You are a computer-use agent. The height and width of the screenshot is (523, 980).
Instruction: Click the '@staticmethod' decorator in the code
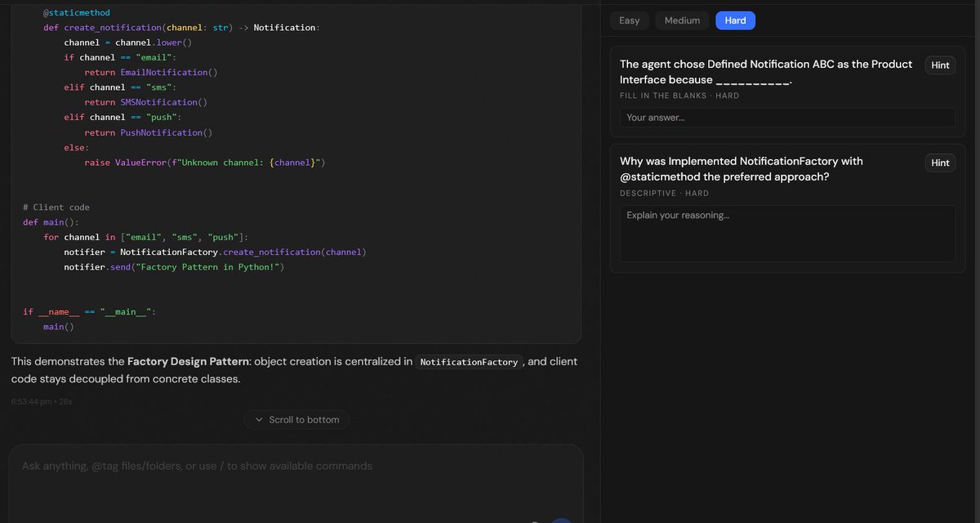tap(77, 13)
